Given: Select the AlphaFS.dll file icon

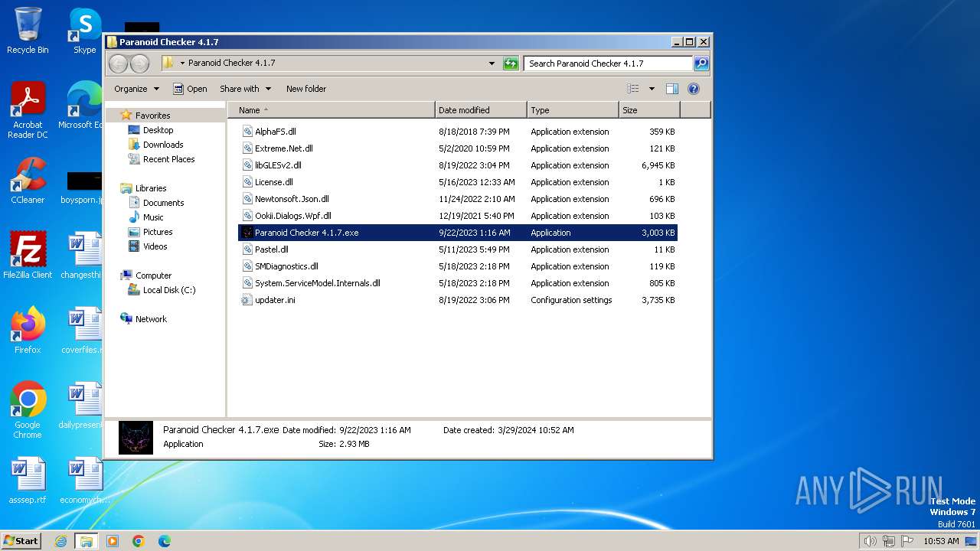Looking at the screenshot, I should (x=247, y=132).
